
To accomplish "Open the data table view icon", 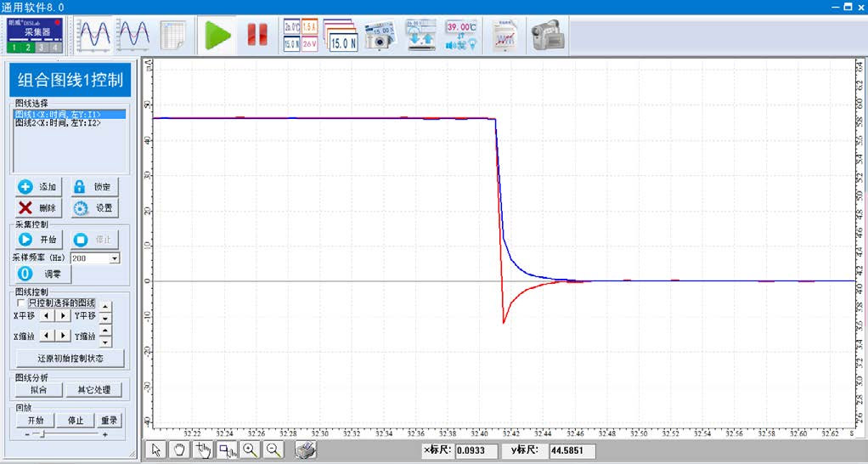I will pyautogui.click(x=172, y=35).
